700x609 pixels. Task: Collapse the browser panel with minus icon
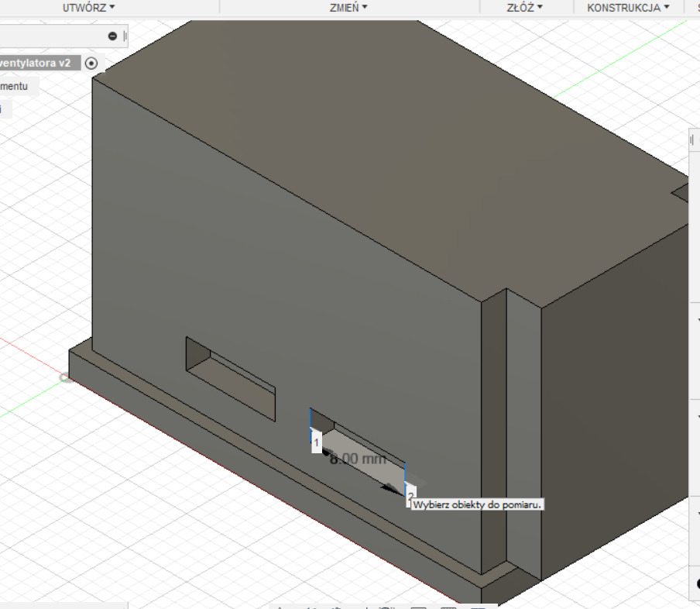[112, 36]
